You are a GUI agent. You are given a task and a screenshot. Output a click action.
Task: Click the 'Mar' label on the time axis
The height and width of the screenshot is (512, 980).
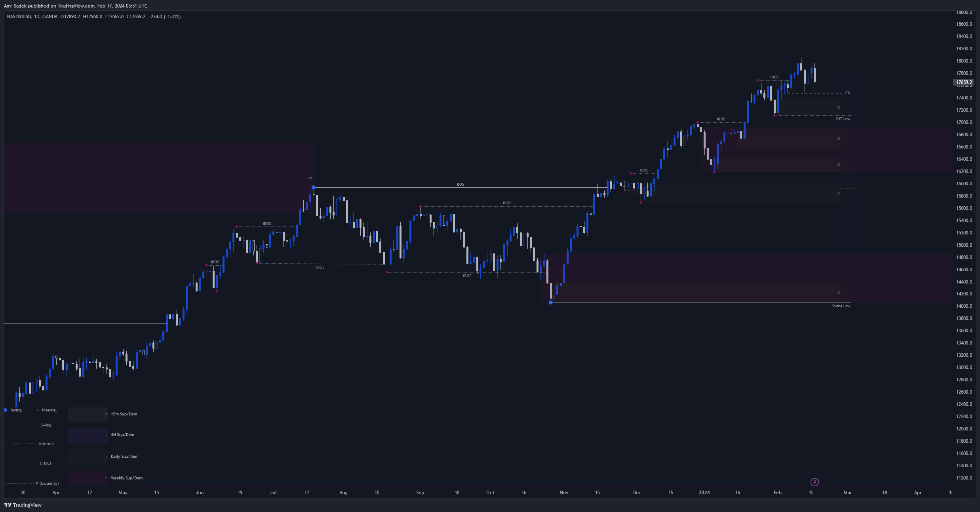(x=847, y=493)
